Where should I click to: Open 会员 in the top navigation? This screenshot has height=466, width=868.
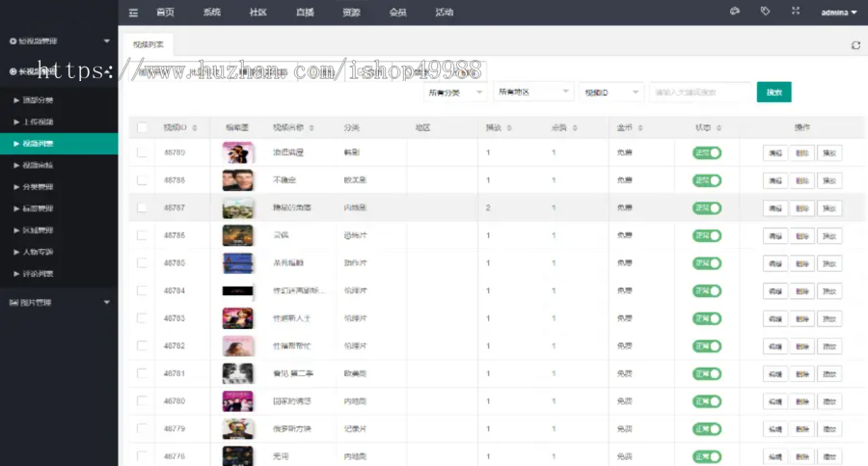[397, 13]
